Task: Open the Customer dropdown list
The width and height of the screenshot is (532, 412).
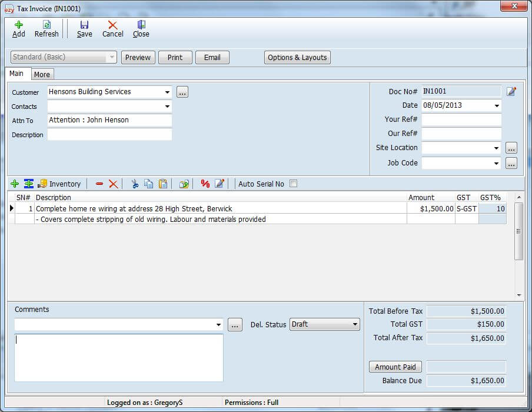Action: click(x=165, y=92)
